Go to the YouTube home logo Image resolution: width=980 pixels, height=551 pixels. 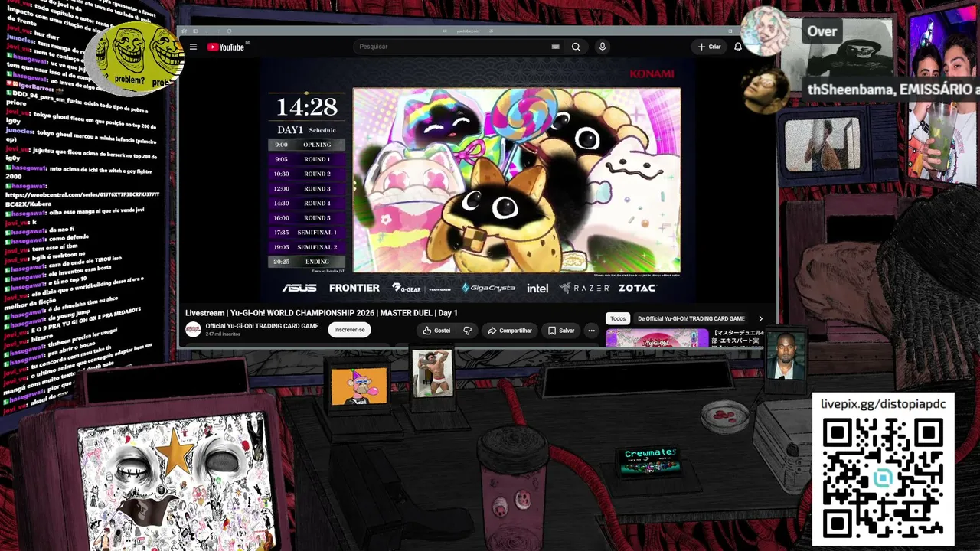(x=225, y=47)
